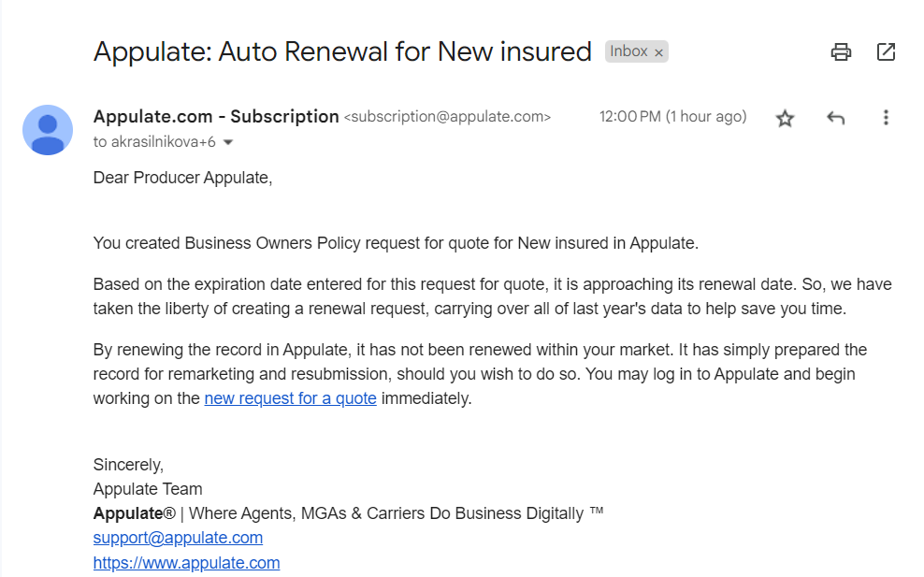Image resolution: width=924 pixels, height=577 pixels.
Task: Click the "Dear Producer Appulate" greeting line
Action: click(182, 178)
